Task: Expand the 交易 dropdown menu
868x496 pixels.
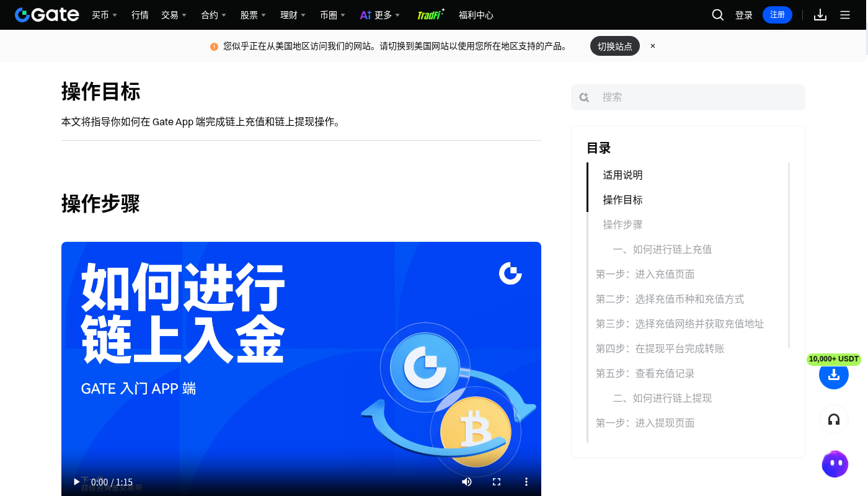Action: [x=174, y=15]
